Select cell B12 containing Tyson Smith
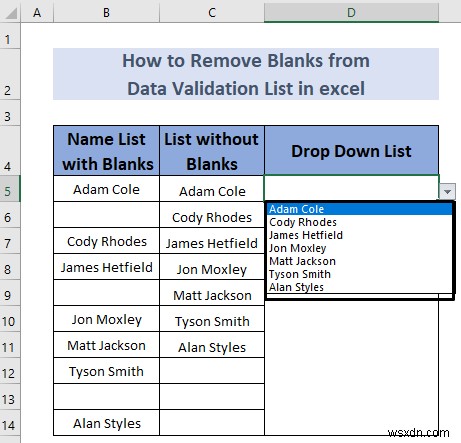The width and height of the screenshot is (461, 443). pyautogui.click(x=106, y=371)
